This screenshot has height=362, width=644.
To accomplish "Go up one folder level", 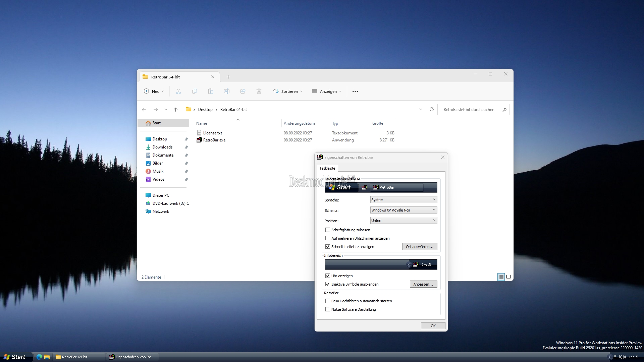I will pos(175,110).
